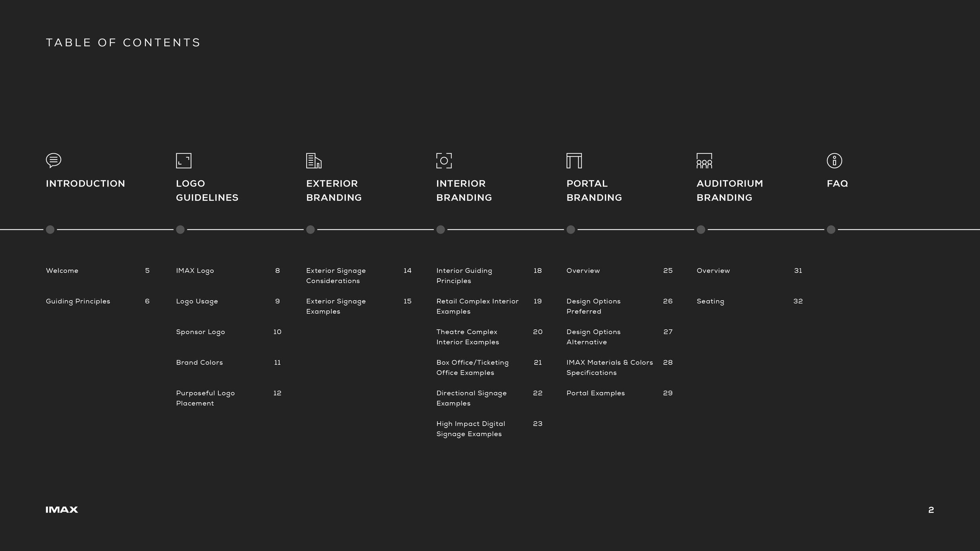The image size is (980, 551).
Task: Click page number 23 for High Impact Digital
Action: point(538,424)
